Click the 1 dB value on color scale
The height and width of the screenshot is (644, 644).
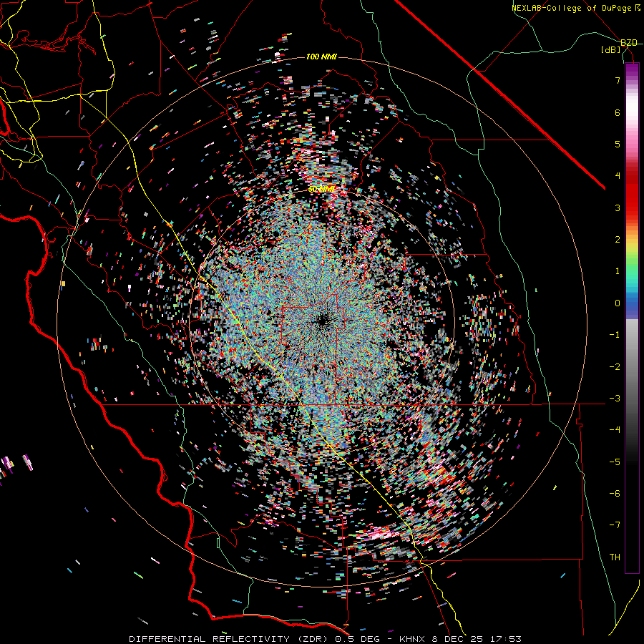[618, 271]
